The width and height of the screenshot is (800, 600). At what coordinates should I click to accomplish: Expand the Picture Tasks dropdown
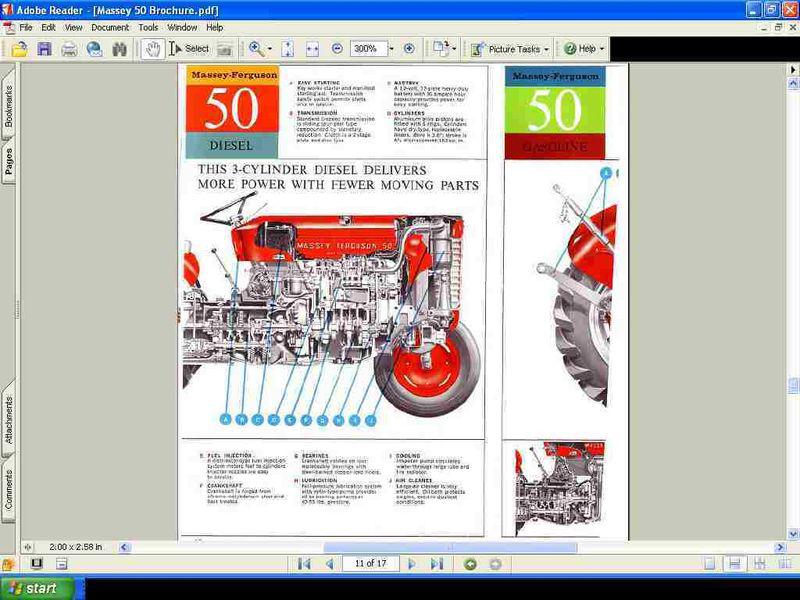coord(547,48)
